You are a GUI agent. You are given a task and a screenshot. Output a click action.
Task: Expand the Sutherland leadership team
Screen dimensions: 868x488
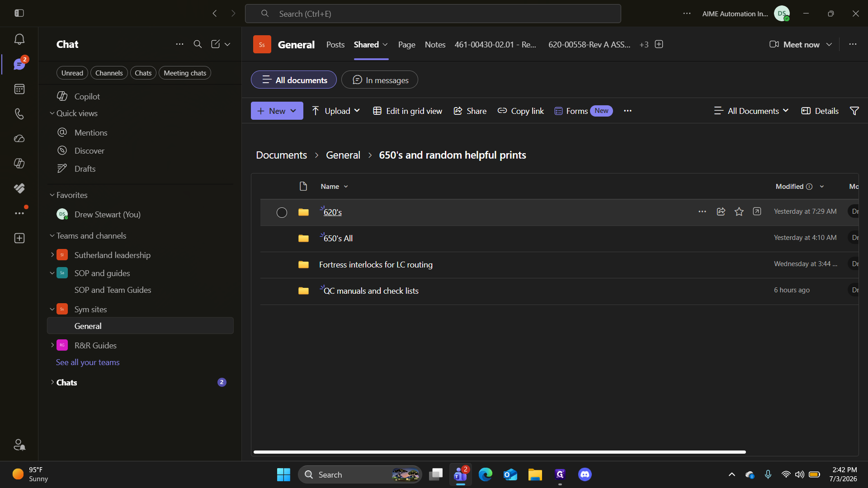tap(52, 255)
